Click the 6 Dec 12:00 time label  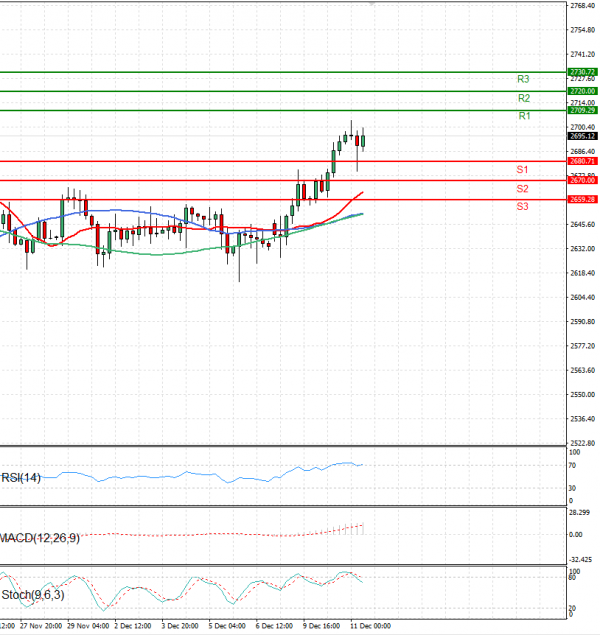pyautogui.click(x=274, y=626)
